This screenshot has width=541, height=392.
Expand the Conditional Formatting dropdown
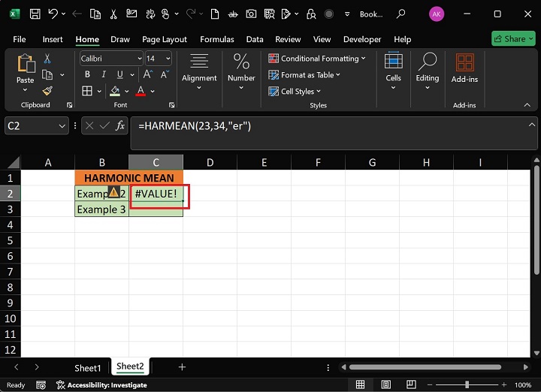click(x=364, y=59)
